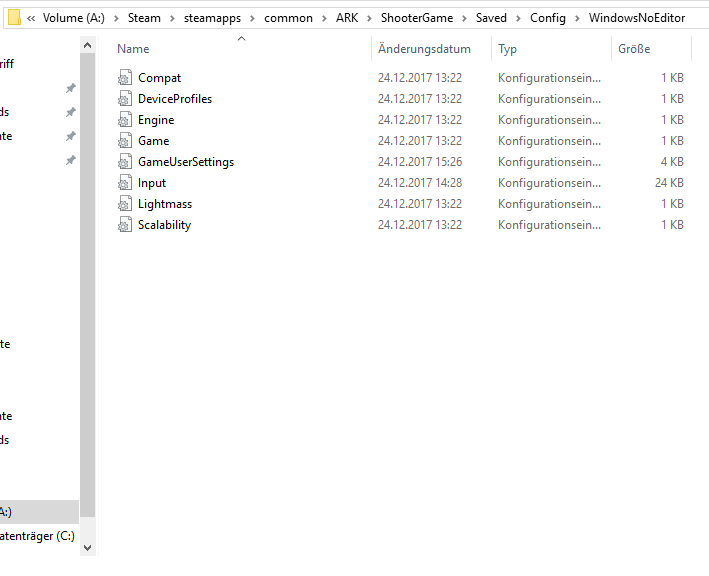
Task: Expand the chevron right after Steam breadcrumb
Action: 171,18
